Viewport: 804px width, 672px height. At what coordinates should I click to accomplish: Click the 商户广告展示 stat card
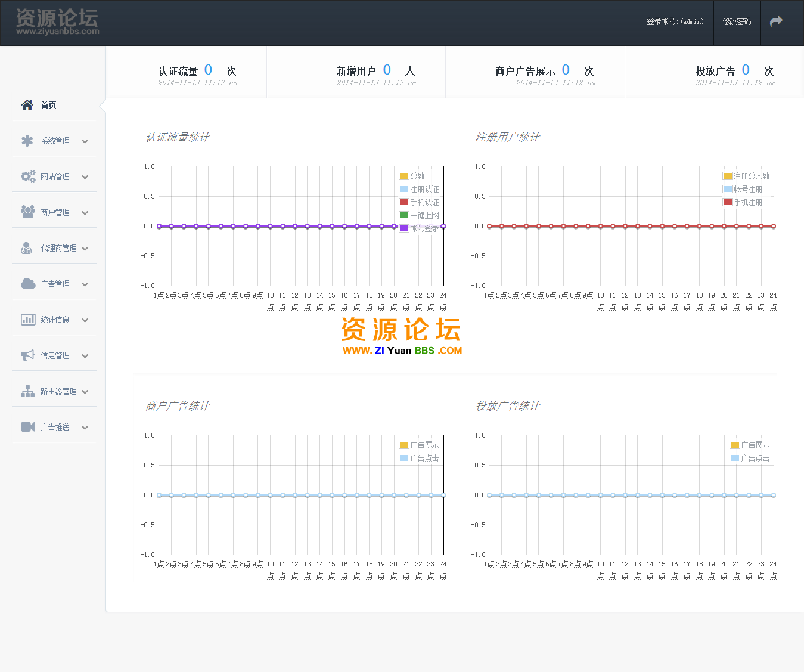click(x=535, y=72)
